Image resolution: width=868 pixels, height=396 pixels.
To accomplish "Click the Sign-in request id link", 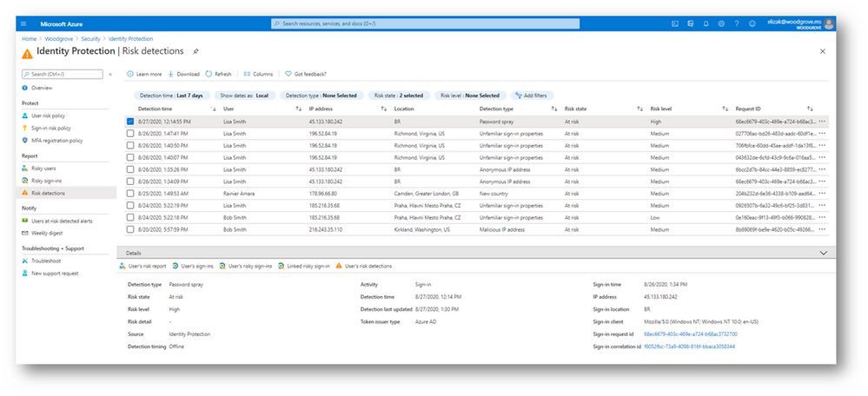I will click(x=690, y=334).
